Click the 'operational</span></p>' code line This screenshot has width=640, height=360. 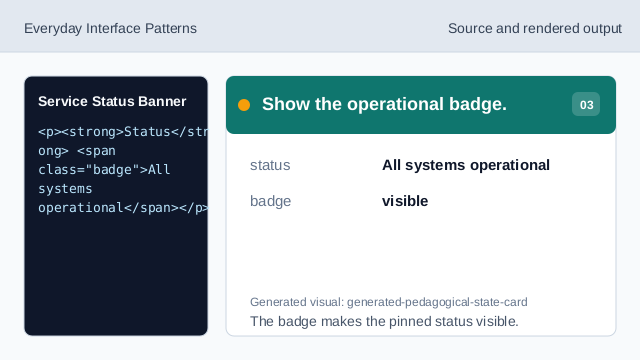pos(123,207)
